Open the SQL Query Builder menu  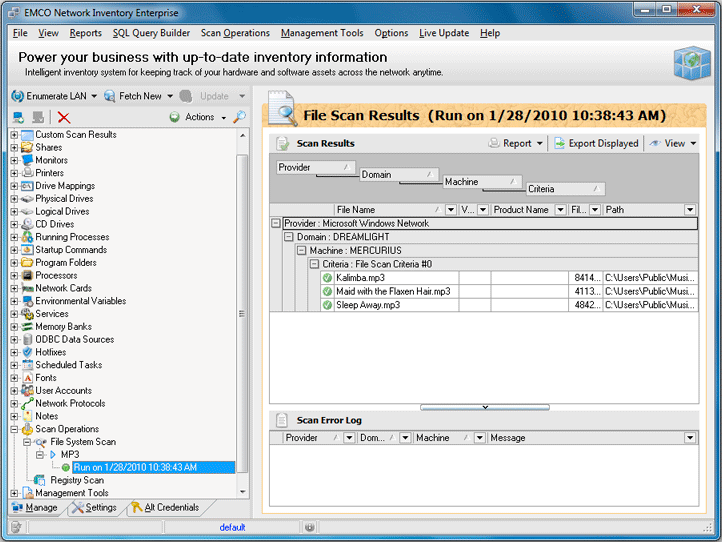[x=151, y=33]
